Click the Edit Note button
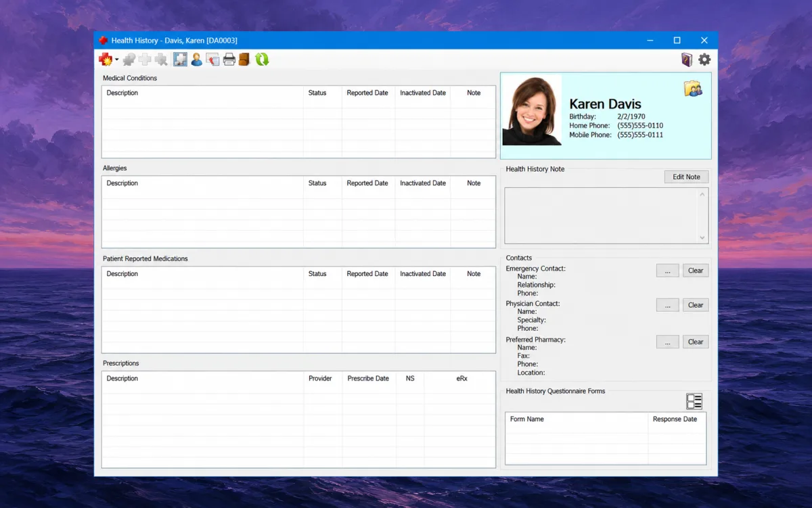 click(x=686, y=177)
